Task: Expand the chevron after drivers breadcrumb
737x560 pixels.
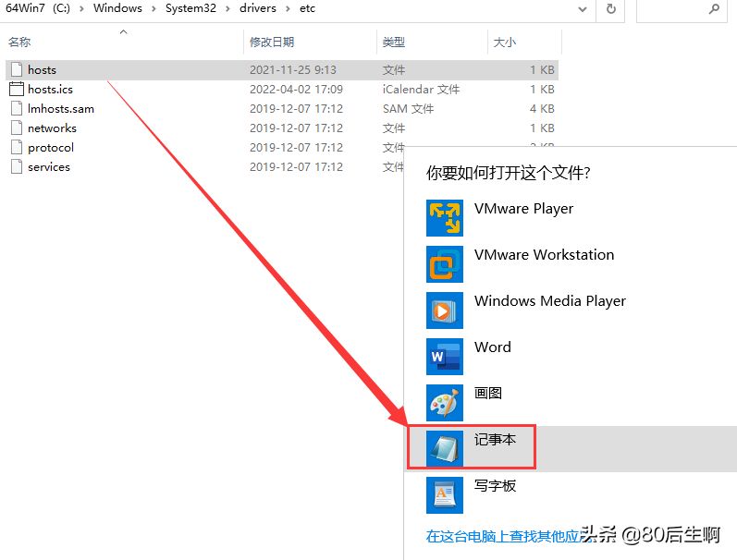Action: coord(288,8)
